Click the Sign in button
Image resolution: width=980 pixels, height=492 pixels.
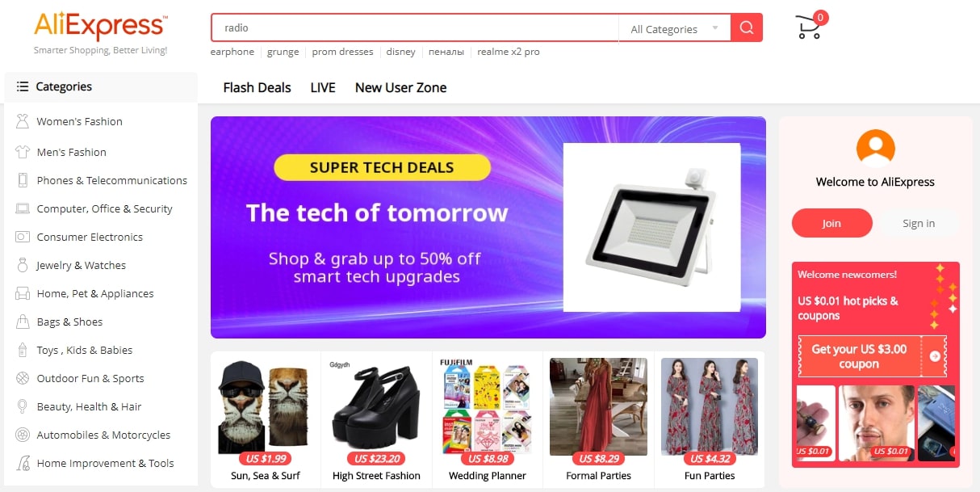[919, 223]
